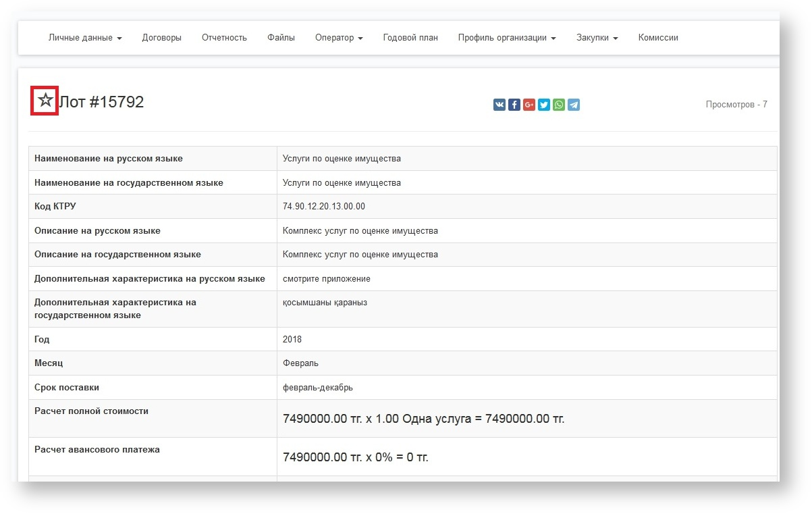Viewport: 812px width, 514px height.
Task: Click the full cost calculation text
Action: point(423,419)
